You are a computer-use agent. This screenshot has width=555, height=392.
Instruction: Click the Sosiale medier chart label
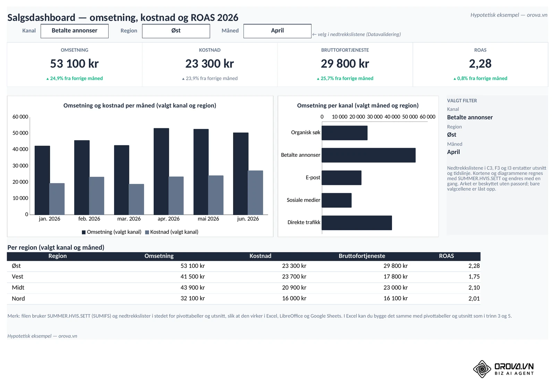(304, 200)
